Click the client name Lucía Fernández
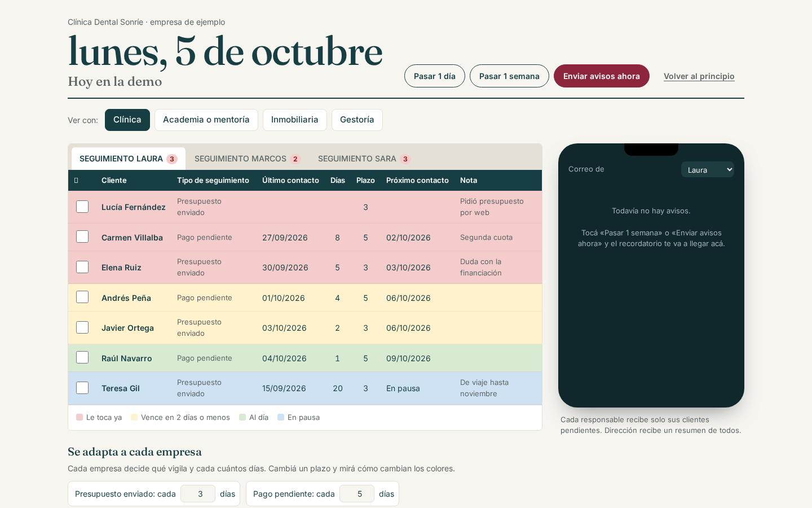This screenshot has height=508, width=812. [134, 207]
